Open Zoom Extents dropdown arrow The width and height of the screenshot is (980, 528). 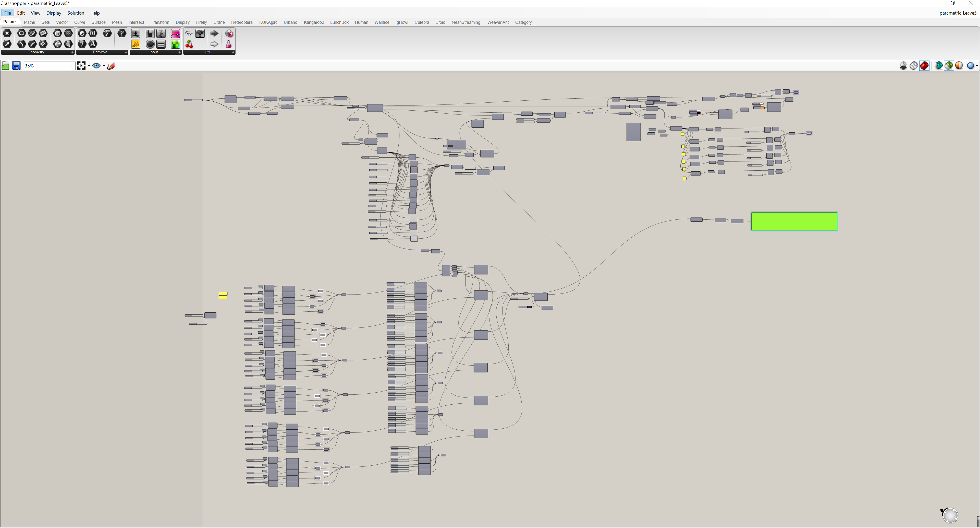(89, 66)
